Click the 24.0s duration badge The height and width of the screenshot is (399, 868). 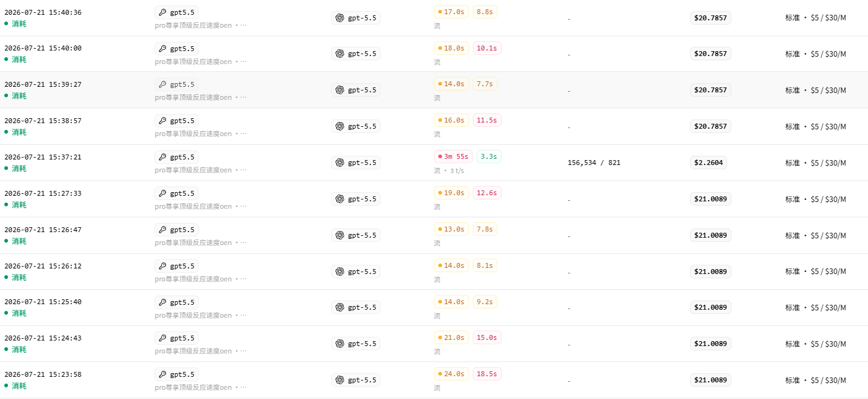coord(451,374)
